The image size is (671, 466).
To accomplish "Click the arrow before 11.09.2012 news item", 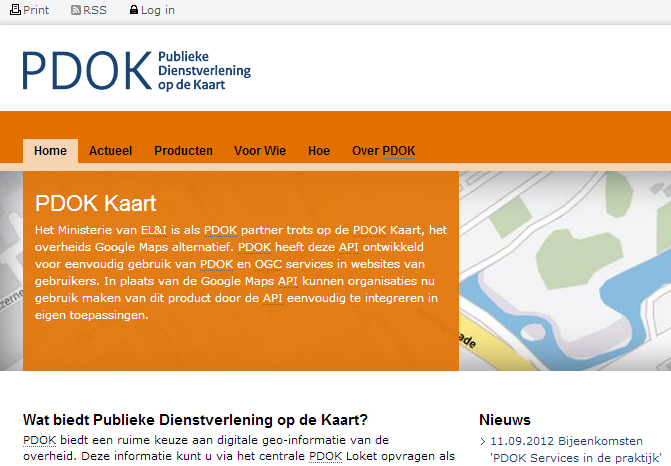I will click(x=483, y=442).
